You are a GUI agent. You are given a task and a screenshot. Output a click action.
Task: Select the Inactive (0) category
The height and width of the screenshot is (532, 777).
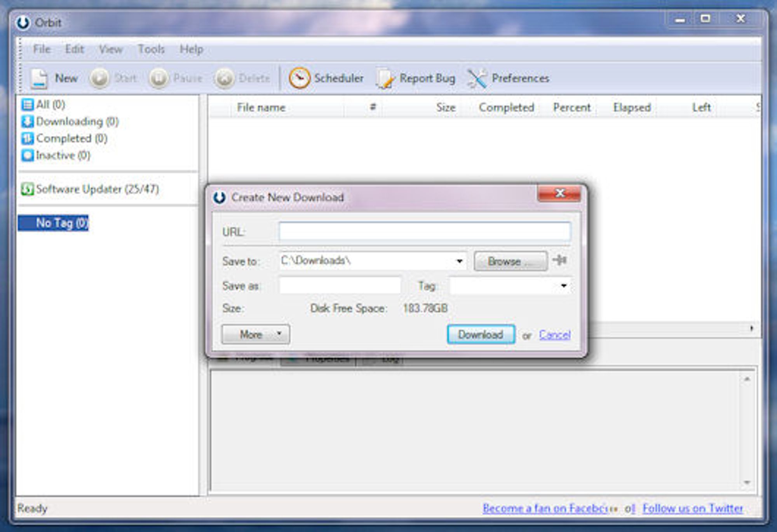56,155
